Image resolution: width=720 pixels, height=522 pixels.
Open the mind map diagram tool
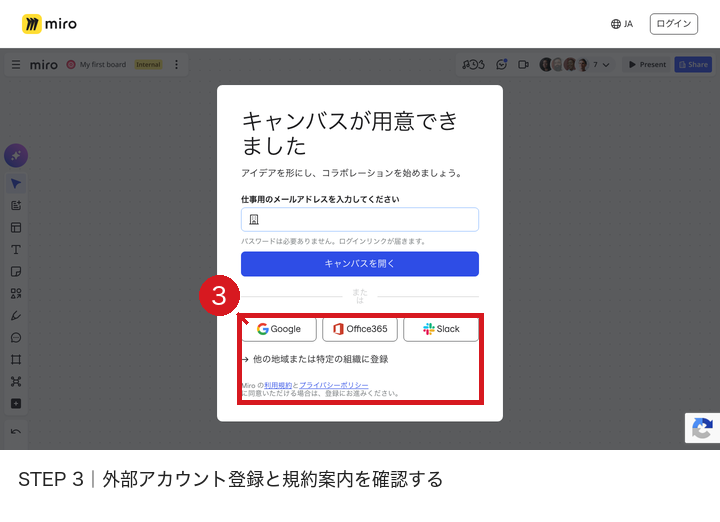pos(16,382)
